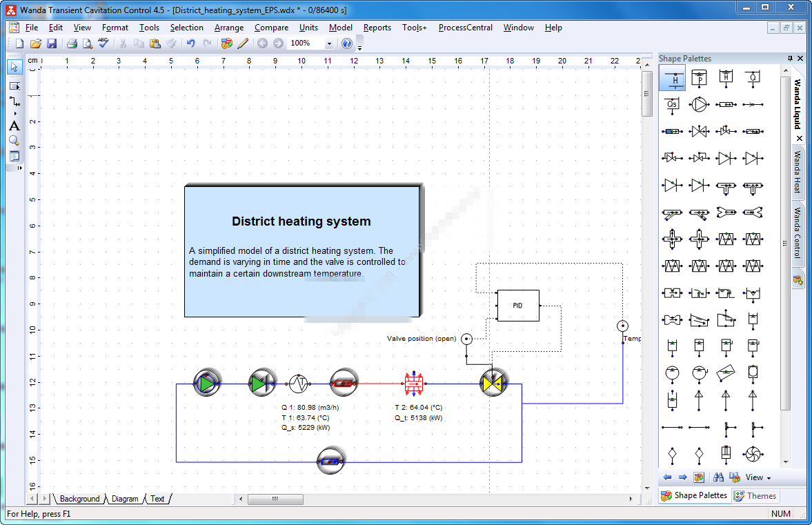Open the View dropdown in palette footer

tap(758, 477)
